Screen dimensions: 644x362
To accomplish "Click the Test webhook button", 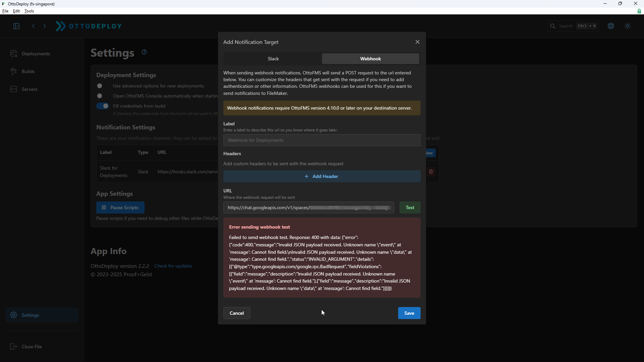I will (x=410, y=207).
